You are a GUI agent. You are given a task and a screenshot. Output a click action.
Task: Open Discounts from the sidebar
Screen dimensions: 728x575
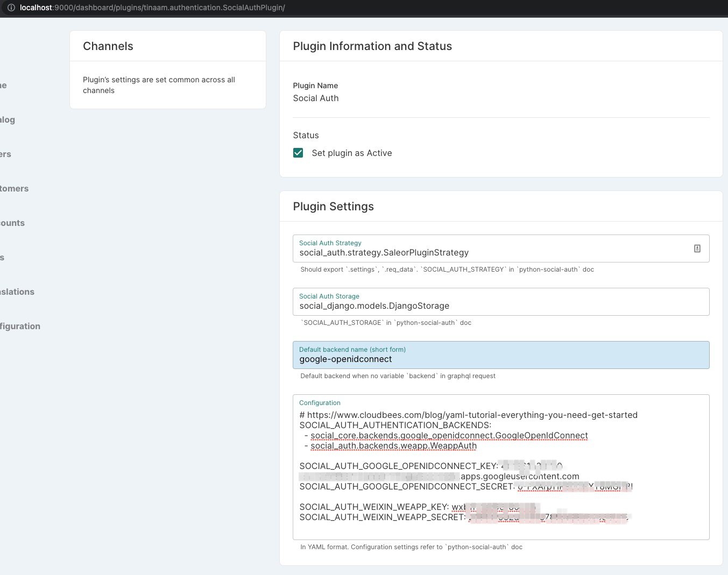point(12,223)
